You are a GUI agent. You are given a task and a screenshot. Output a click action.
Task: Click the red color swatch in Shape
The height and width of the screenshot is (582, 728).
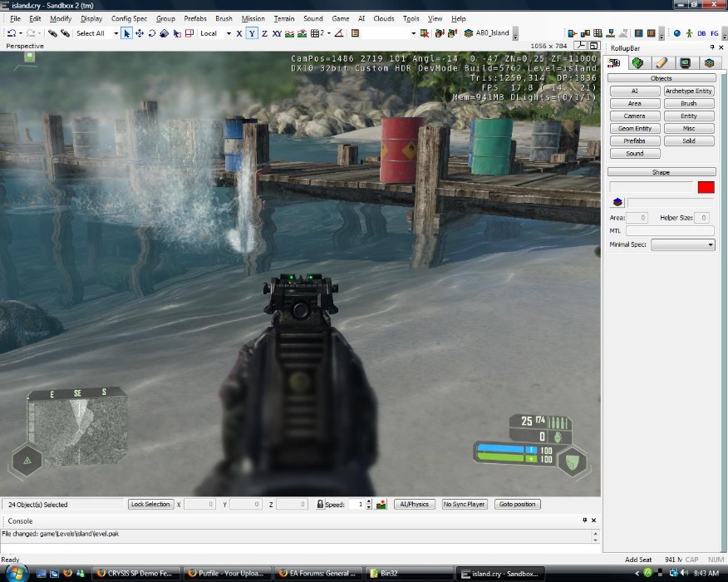pyautogui.click(x=706, y=187)
